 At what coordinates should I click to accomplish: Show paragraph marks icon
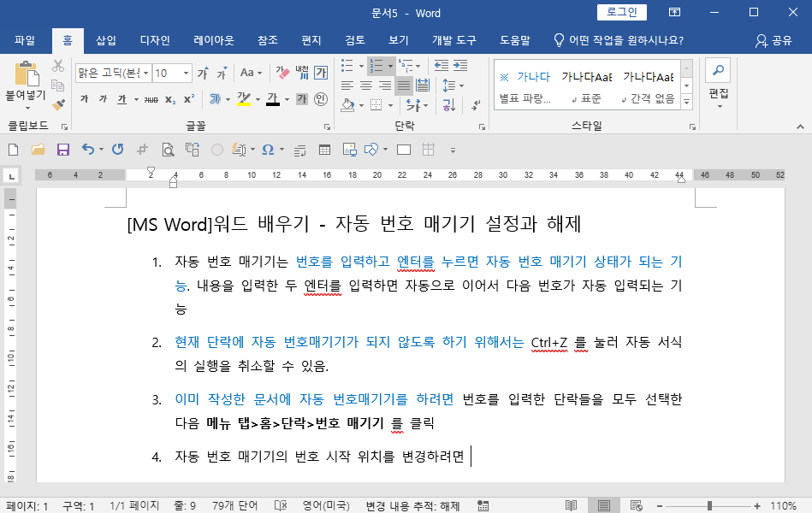[x=476, y=105]
